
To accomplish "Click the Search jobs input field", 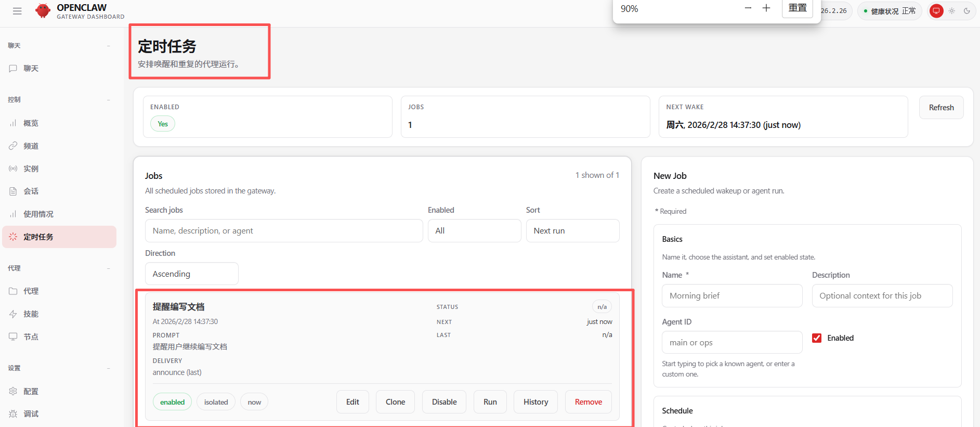I will pos(283,230).
